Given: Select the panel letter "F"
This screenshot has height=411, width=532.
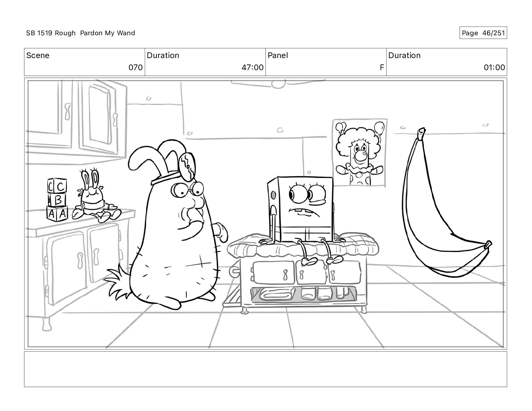Looking at the screenshot, I should coord(382,67).
